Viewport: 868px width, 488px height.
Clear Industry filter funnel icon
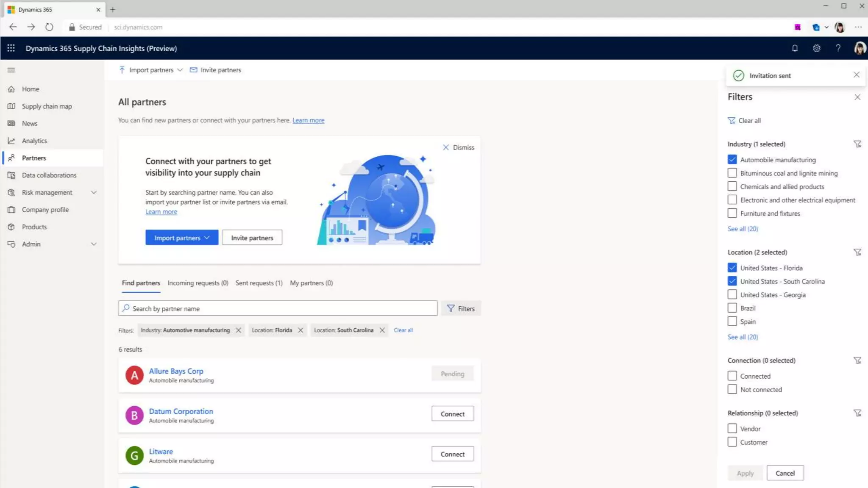(x=857, y=144)
